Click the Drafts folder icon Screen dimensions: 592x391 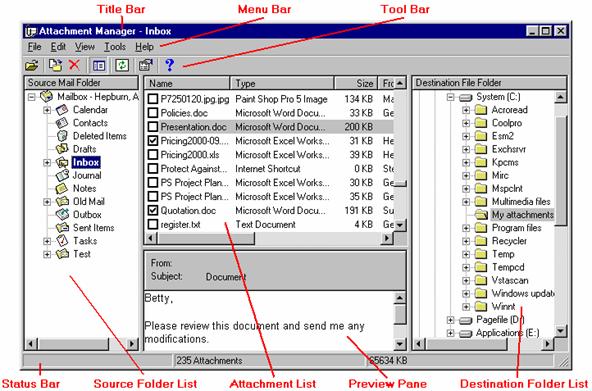(62, 149)
